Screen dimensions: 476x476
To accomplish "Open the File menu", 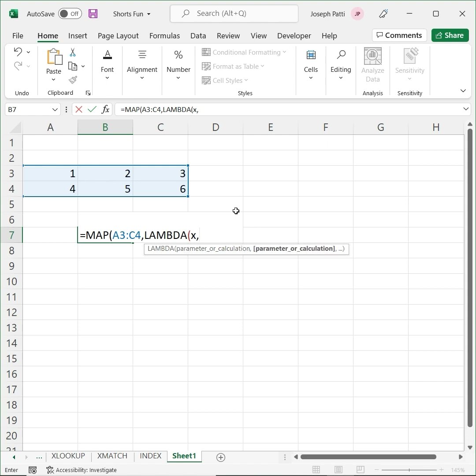I will click(x=18, y=36).
